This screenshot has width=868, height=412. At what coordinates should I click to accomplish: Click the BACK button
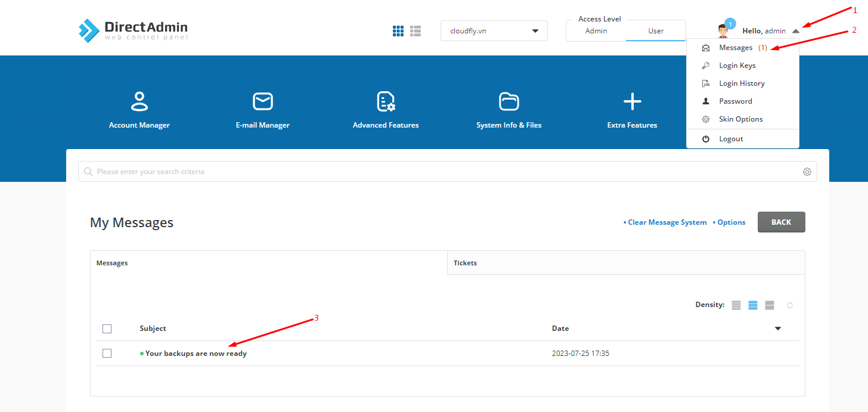(782, 222)
